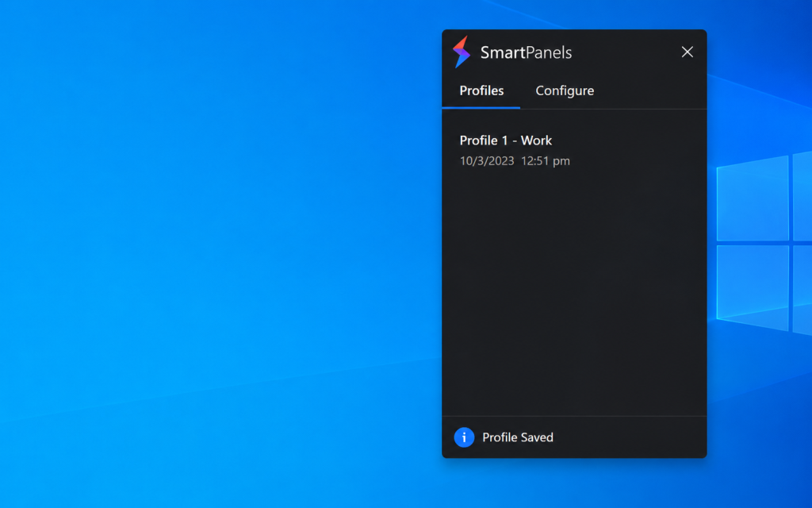Close the SmartPanels panel
812x508 pixels.
coord(688,52)
